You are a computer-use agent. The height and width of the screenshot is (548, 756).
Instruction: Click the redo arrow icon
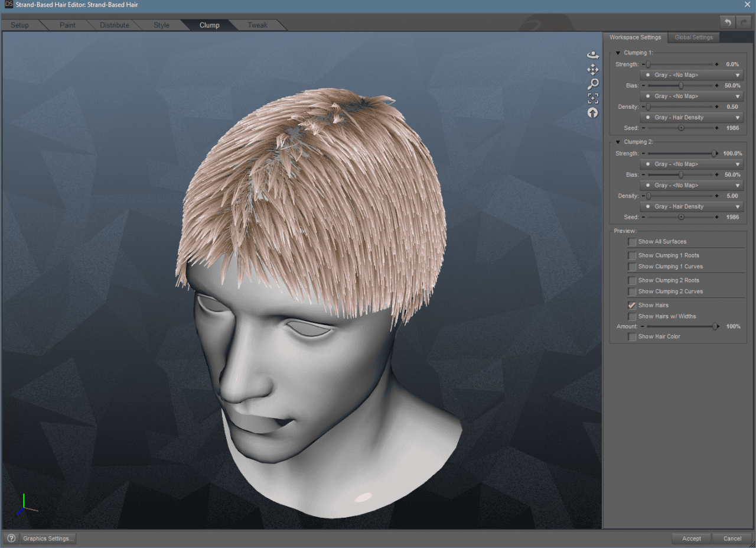point(743,22)
